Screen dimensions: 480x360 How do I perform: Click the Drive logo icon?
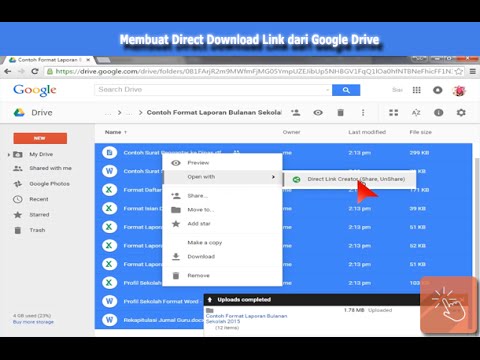(19, 112)
